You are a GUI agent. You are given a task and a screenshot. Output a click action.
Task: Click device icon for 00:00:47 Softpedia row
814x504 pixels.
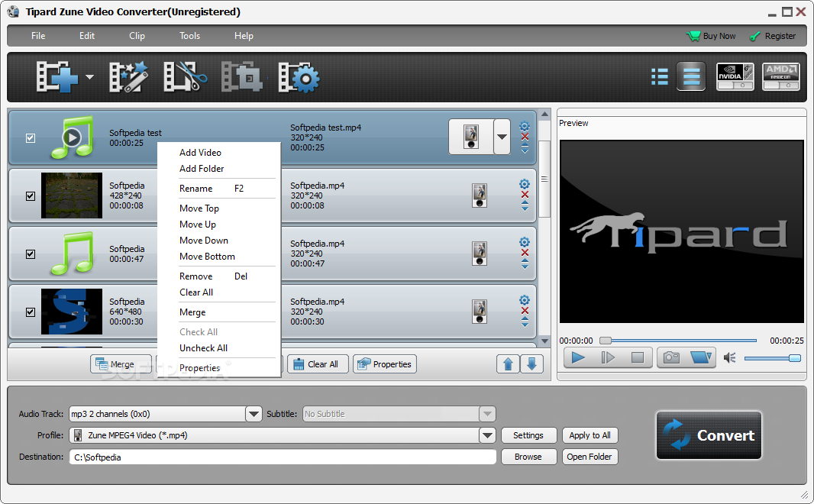pyautogui.click(x=479, y=254)
